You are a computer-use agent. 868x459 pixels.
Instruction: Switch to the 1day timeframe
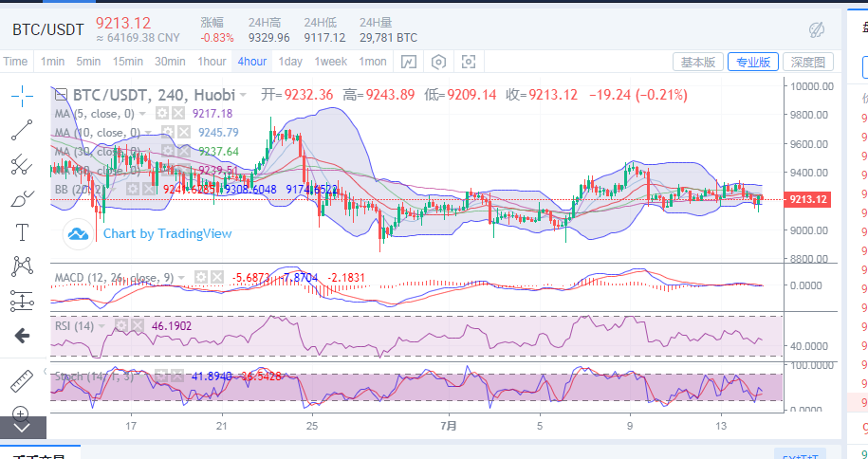click(290, 62)
